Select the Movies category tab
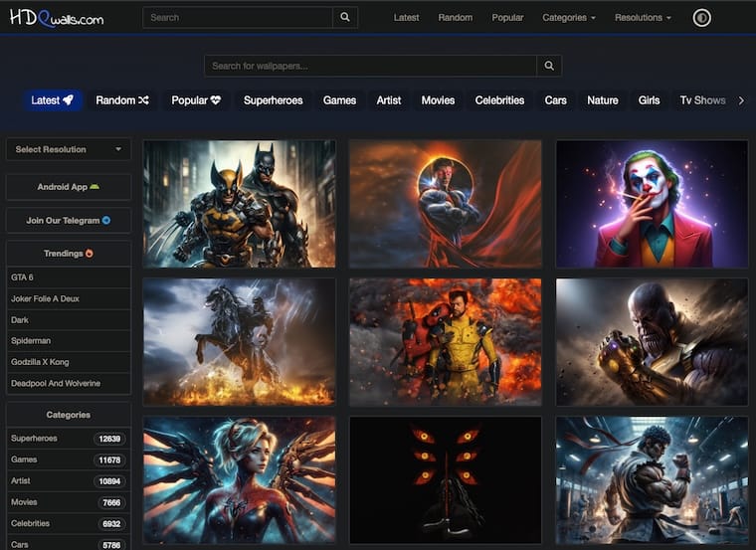 click(x=438, y=100)
